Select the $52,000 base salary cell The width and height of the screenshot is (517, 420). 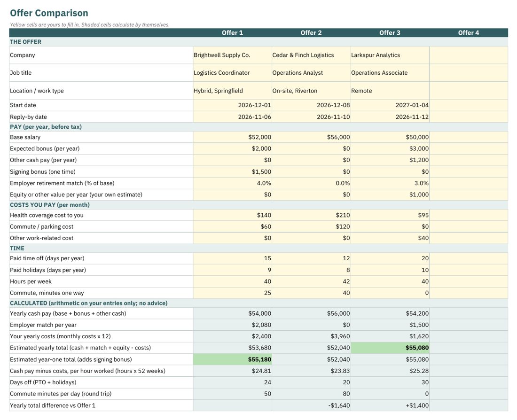point(233,137)
